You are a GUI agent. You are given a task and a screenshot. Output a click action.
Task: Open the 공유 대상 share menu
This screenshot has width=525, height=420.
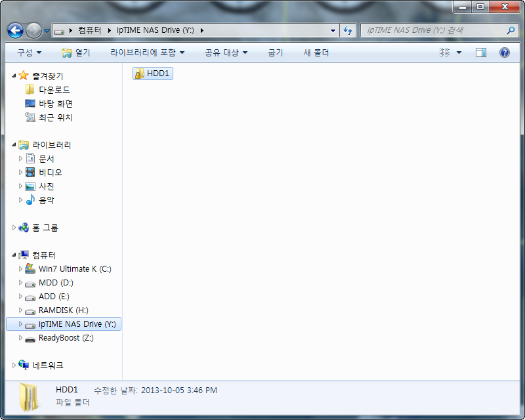pos(226,52)
